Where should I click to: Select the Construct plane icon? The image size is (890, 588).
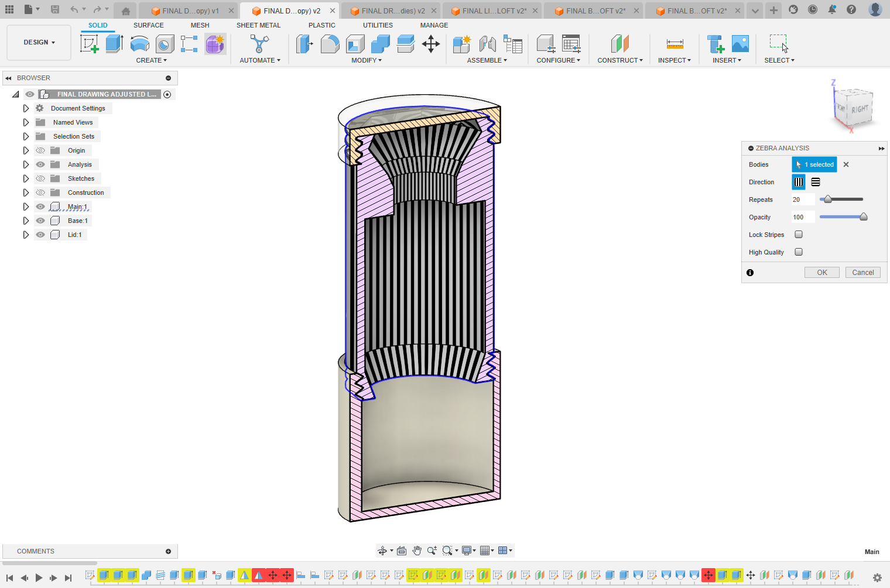click(619, 44)
